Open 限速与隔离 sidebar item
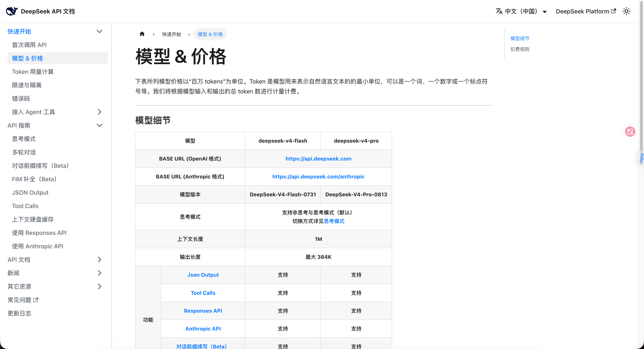Screen dimensions: 644x349 [x=27, y=85]
